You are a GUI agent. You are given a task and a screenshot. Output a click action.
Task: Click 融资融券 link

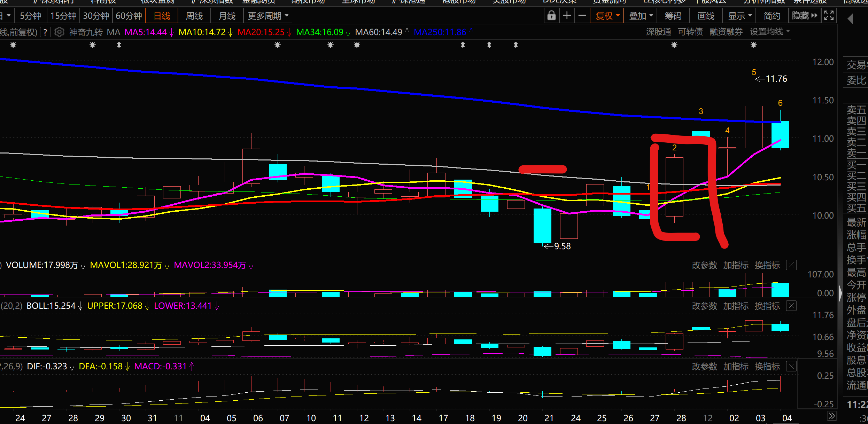tap(726, 32)
